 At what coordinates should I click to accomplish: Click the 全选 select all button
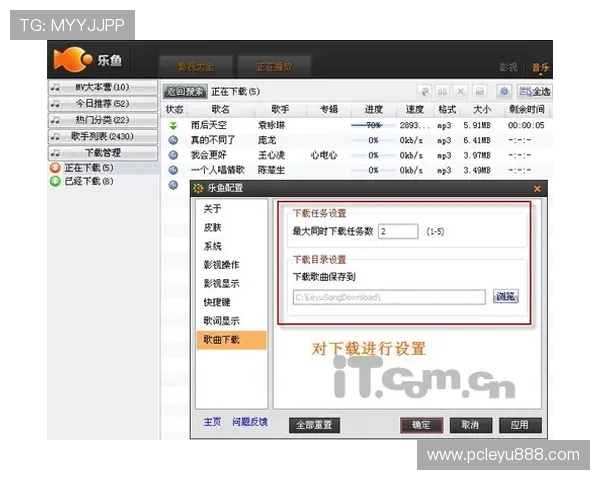coord(535,91)
